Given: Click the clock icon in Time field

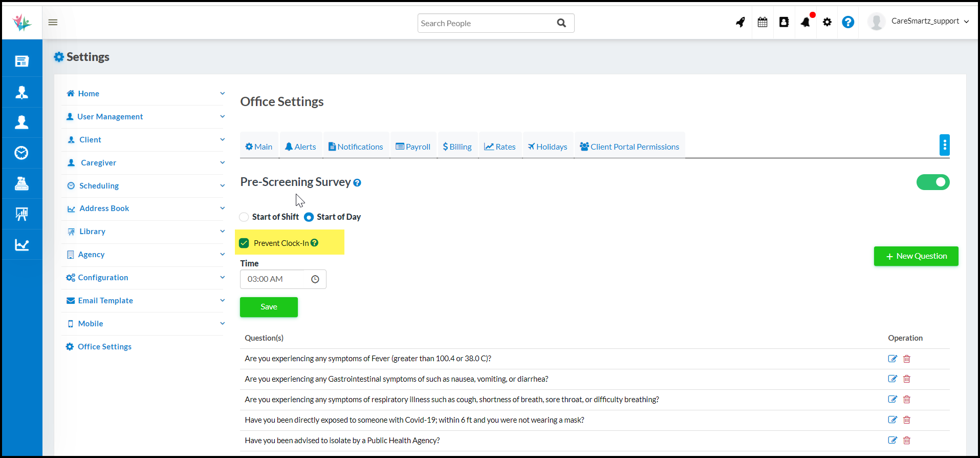Looking at the screenshot, I should pos(315,279).
